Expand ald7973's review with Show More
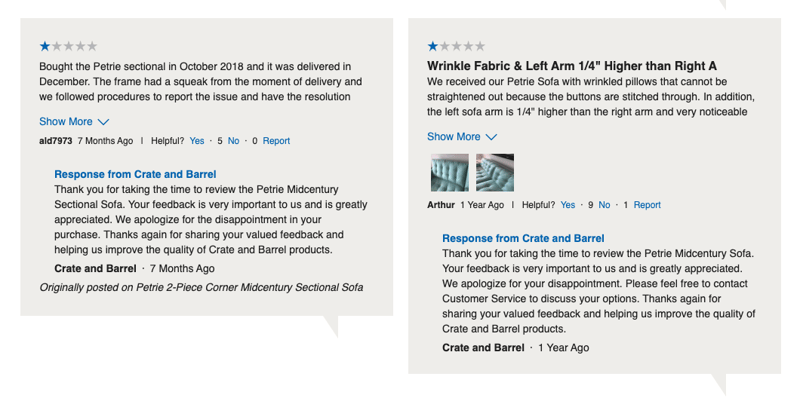 pos(66,121)
